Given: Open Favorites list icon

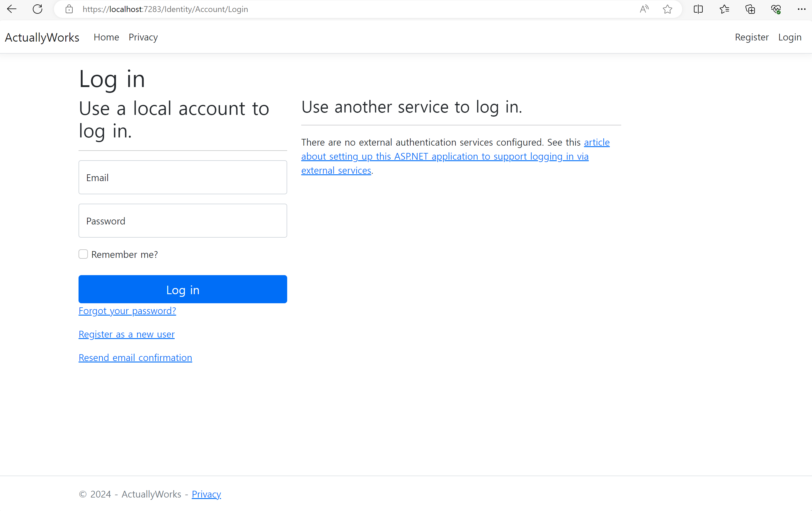Looking at the screenshot, I should (724, 9).
